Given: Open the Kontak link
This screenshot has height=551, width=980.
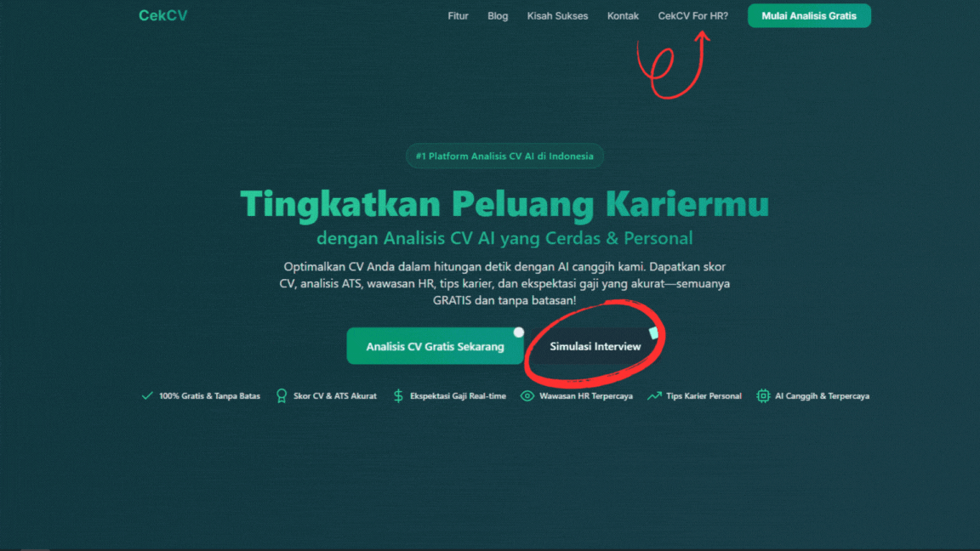Looking at the screenshot, I should (x=623, y=16).
